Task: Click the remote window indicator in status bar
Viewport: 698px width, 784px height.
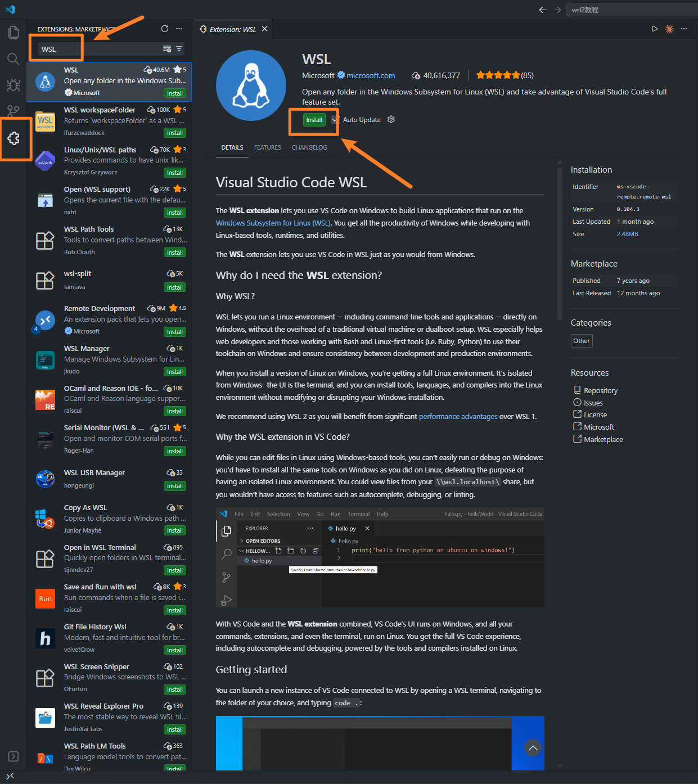Action: pos(10,776)
